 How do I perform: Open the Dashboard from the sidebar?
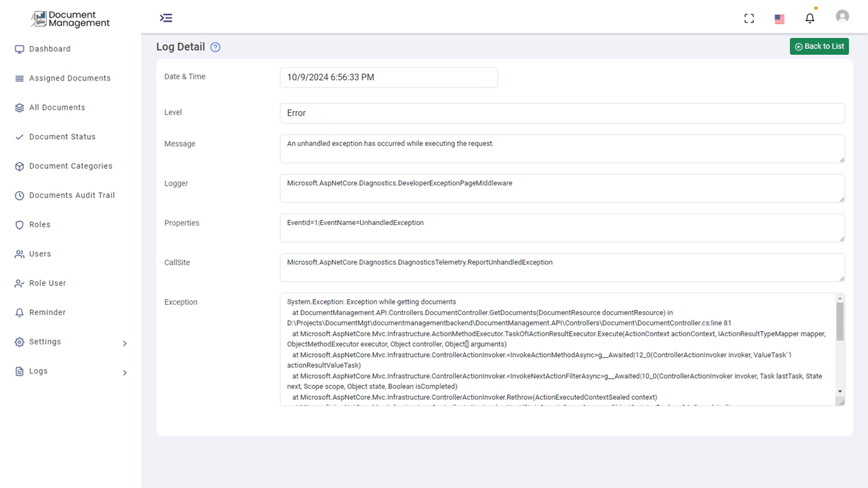tap(48, 49)
